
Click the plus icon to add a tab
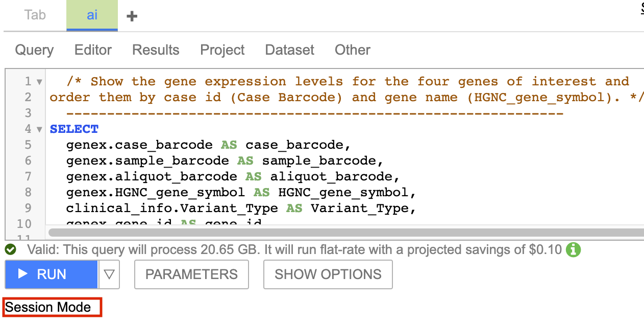point(132,16)
